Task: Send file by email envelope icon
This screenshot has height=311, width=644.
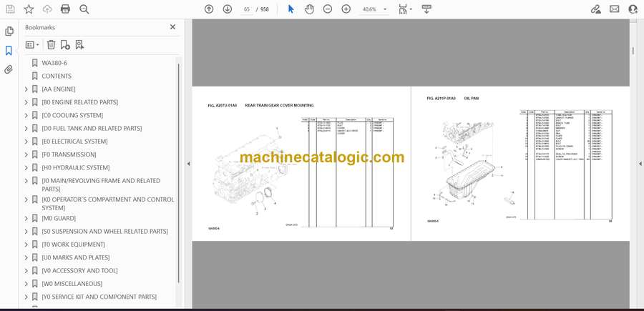Action: (x=615, y=9)
